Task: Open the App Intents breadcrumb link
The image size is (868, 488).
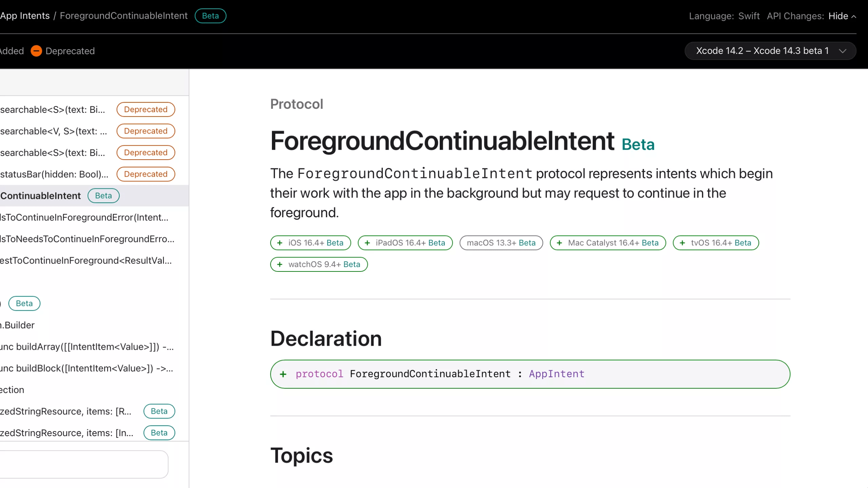Action: pos(25,16)
